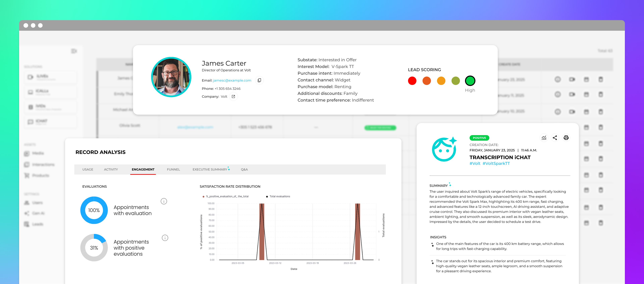Copy James Carter's email address icon
Viewport: 644px width, 284px height.
259,80
